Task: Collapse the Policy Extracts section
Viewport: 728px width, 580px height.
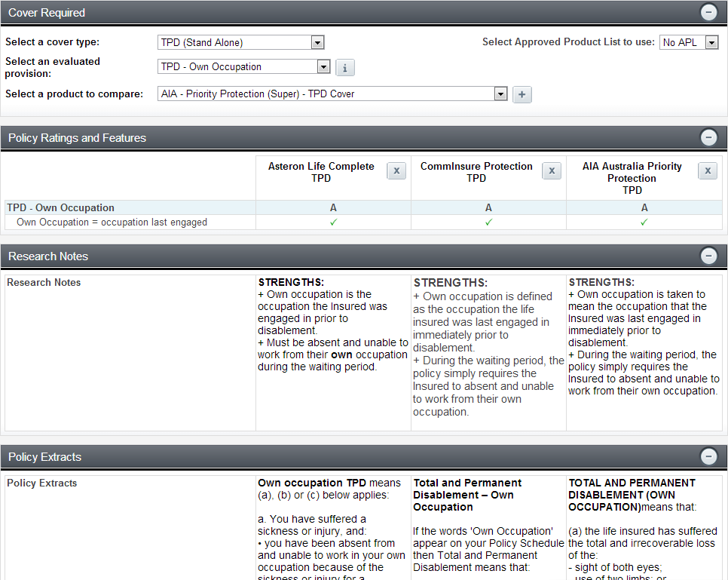Action: coord(708,456)
